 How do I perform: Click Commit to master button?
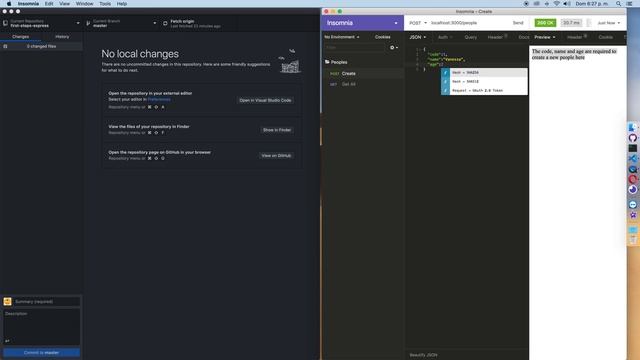(41, 353)
